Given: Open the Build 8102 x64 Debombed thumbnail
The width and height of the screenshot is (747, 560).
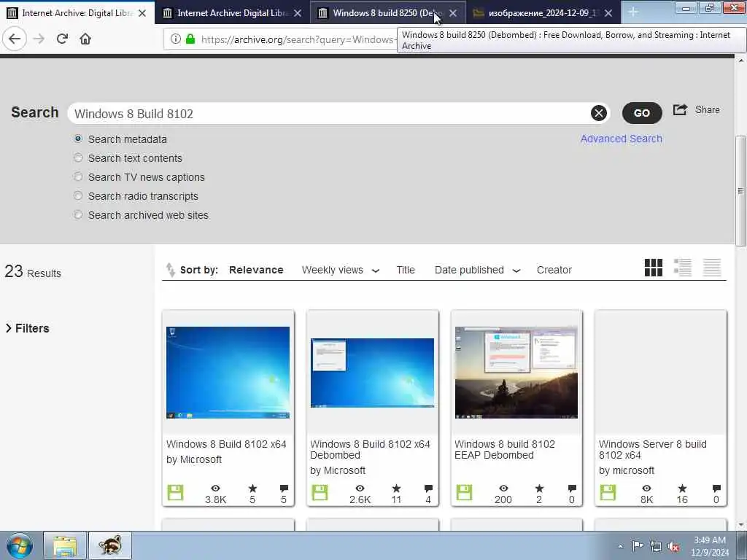Looking at the screenshot, I should [x=372, y=373].
